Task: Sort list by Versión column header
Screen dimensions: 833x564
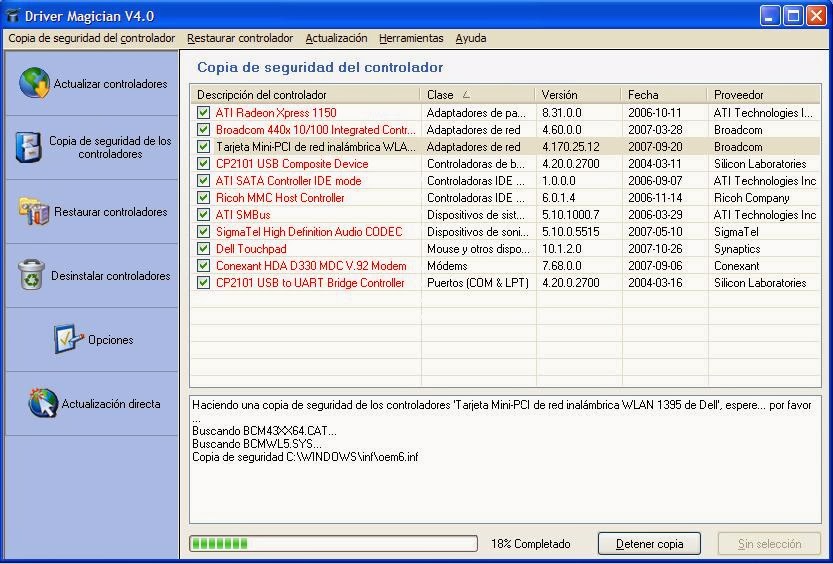Action: [x=578, y=95]
